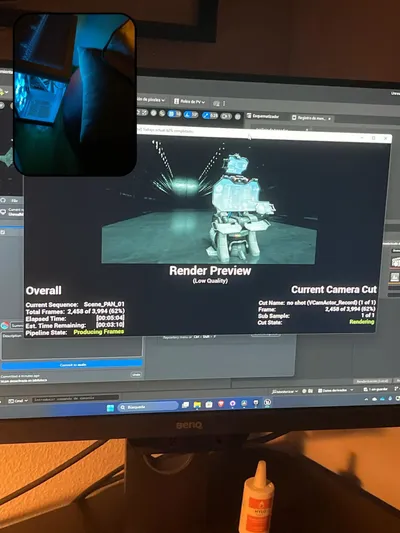The height and width of the screenshot is (533, 400).
Task: Open camera speed setting in viewport toolbar
Action: [226, 116]
